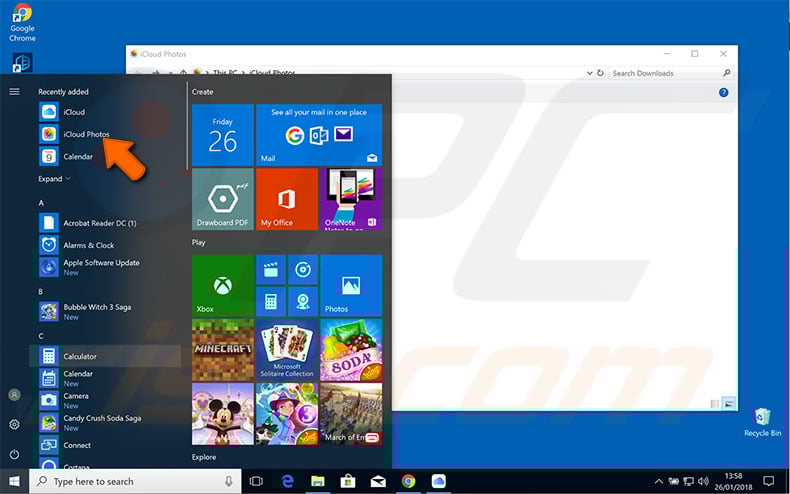Screen dimensions: 790x494
Task: Open the Candy Crush Soda tile
Action: [351, 349]
